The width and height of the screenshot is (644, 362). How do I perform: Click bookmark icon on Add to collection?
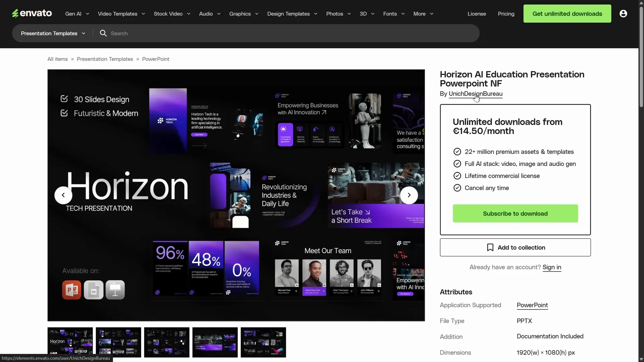click(490, 247)
